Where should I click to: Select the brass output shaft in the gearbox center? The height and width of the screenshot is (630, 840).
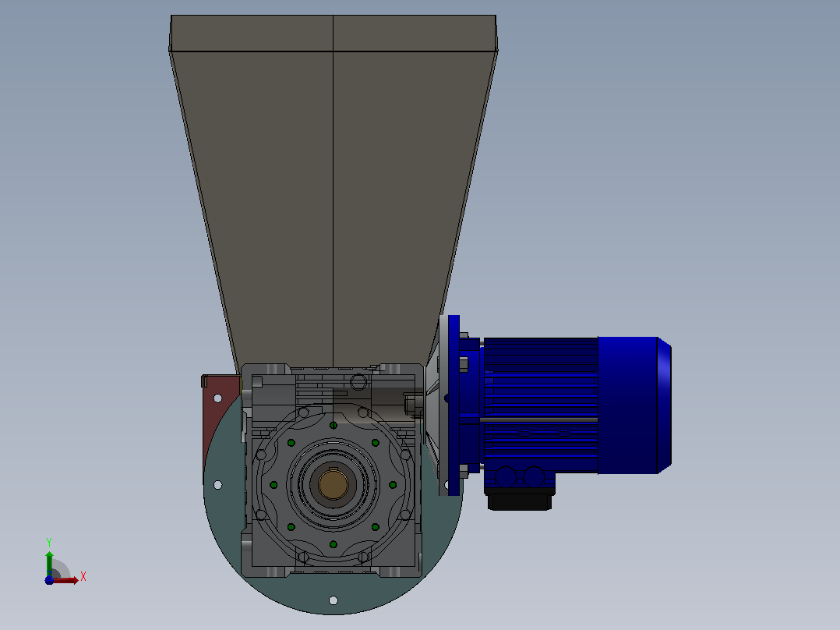point(334,484)
